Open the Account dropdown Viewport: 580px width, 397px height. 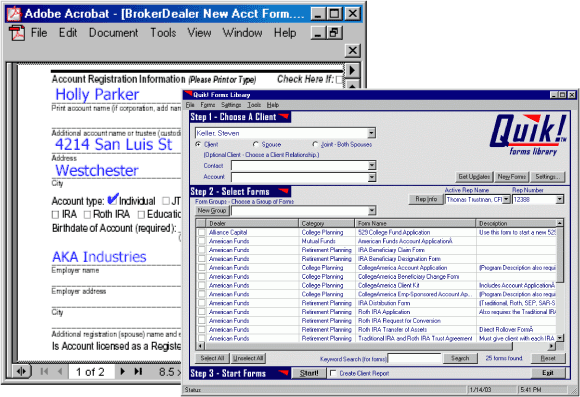pyautogui.click(x=372, y=177)
